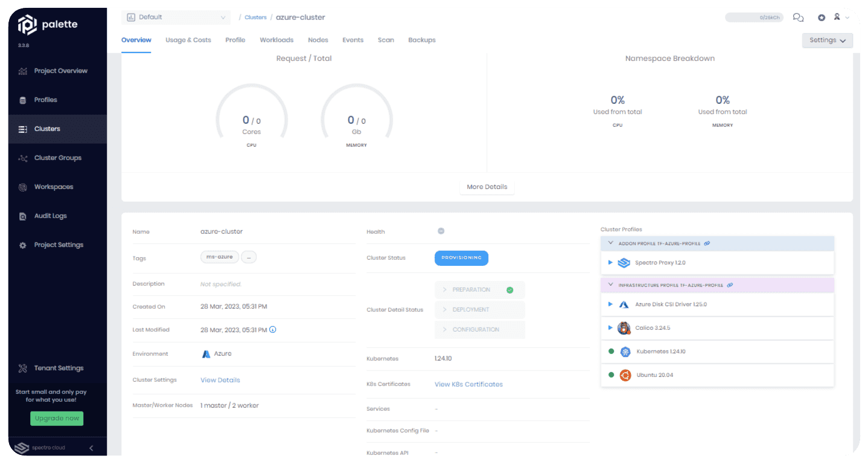The height and width of the screenshot is (464, 868).
Task: Click the '1 master / 2 worker' value
Action: coord(229,406)
